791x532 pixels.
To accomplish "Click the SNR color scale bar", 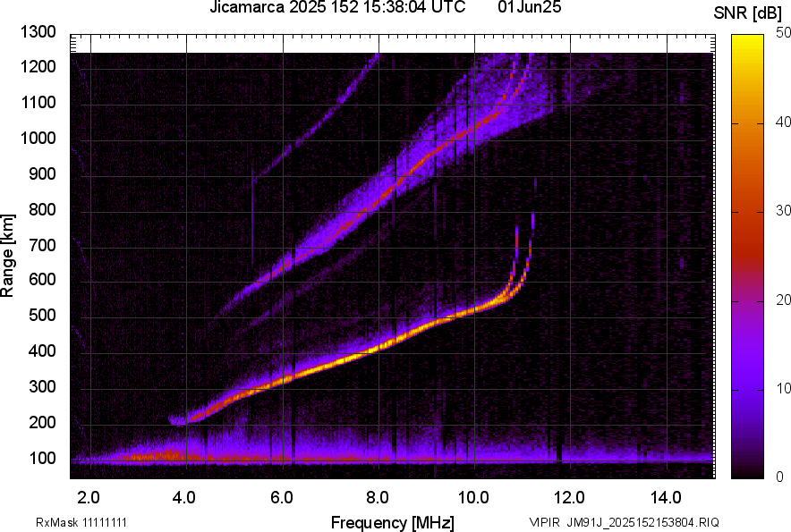I will pos(748,257).
